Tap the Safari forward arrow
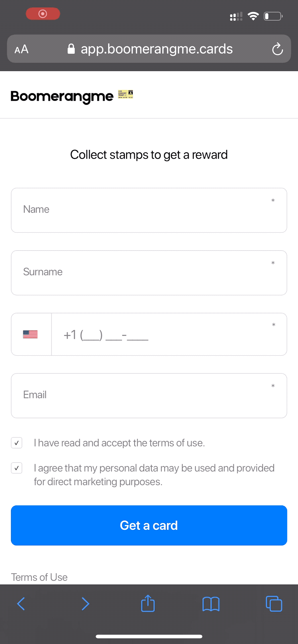Image resolution: width=298 pixels, height=644 pixels. coord(85,604)
